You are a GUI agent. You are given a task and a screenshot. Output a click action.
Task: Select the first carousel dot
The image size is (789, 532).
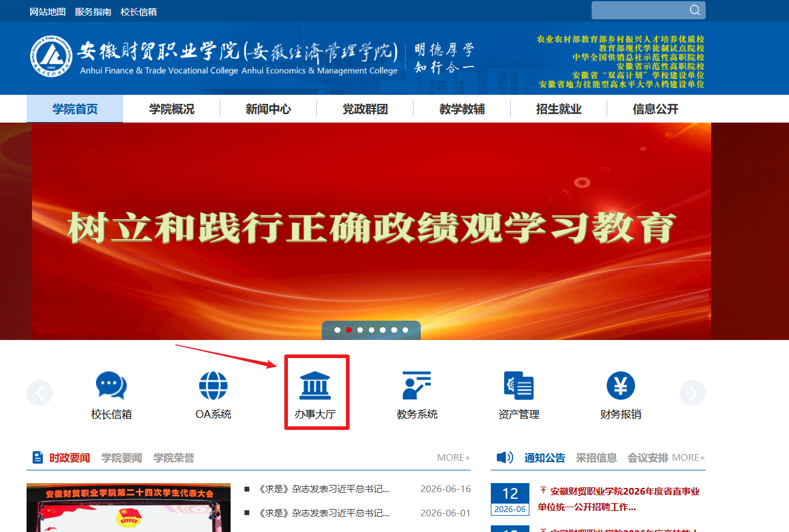tap(337, 330)
